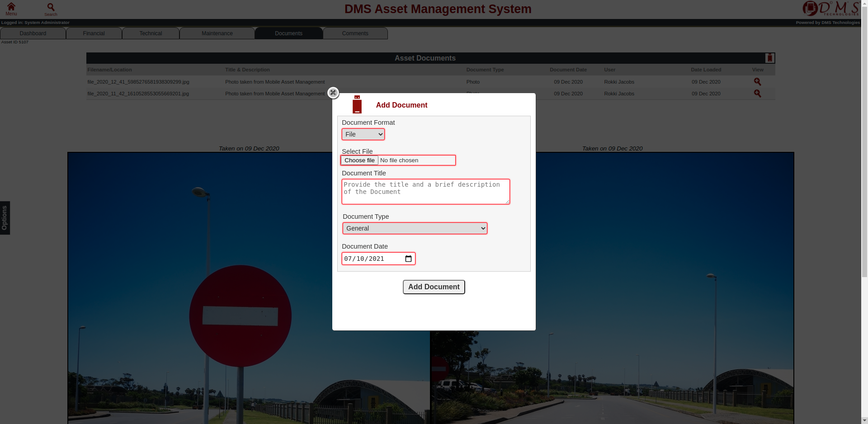Click the Document Type column header
This screenshot has width=868, height=424.
[485, 70]
